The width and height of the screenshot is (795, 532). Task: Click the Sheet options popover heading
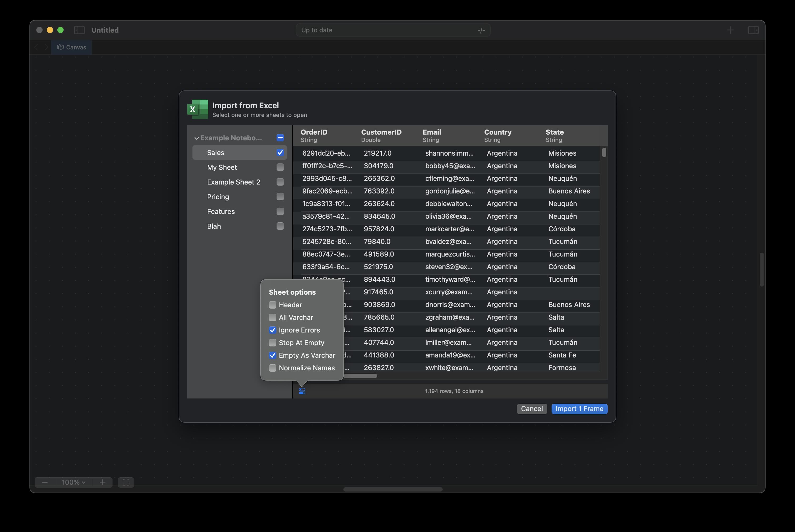(292, 292)
